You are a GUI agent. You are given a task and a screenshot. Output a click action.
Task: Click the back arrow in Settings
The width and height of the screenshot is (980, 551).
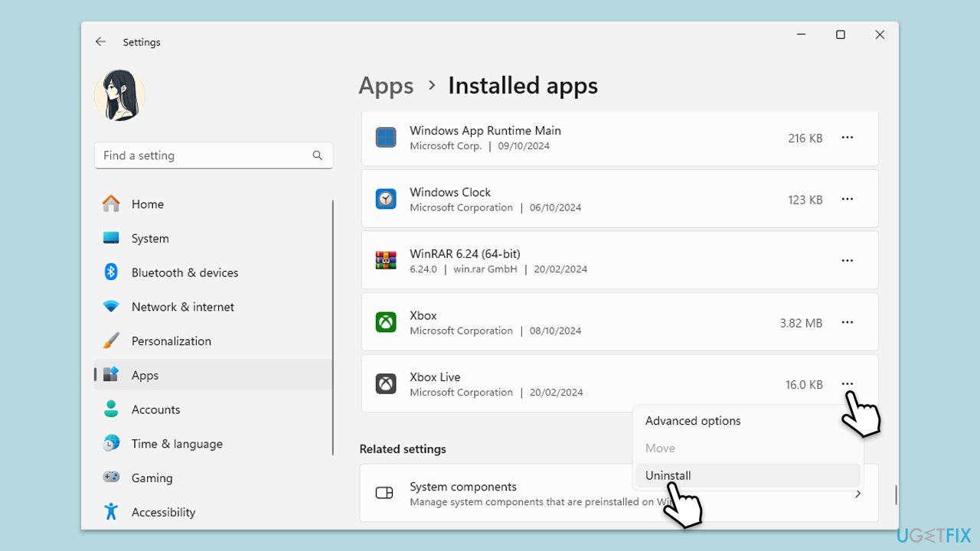click(x=100, y=42)
